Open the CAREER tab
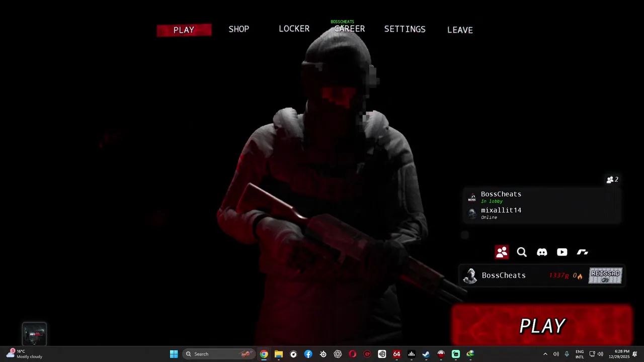The image size is (644, 362). tap(350, 29)
